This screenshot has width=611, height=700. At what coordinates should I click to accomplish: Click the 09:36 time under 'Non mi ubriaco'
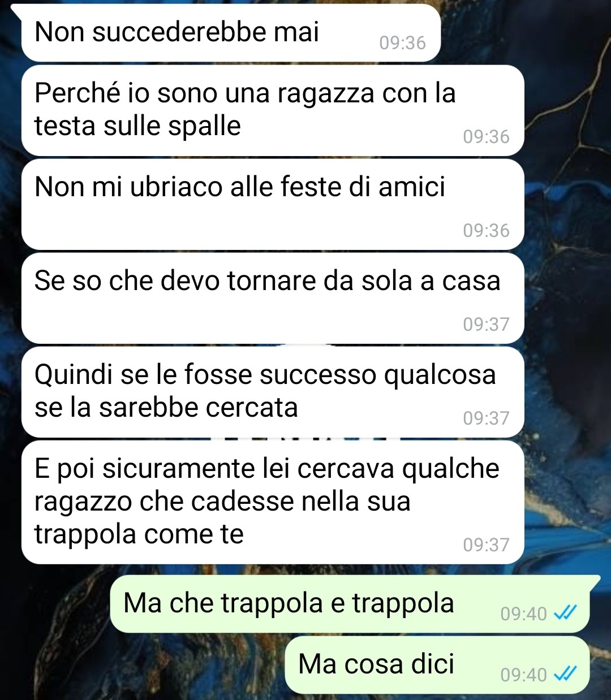(x=486, y=231)
